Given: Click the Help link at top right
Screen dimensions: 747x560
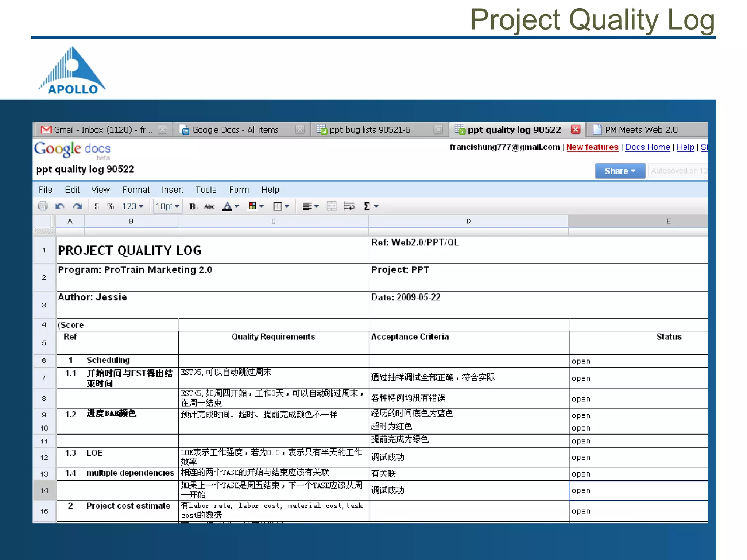Looking at the screenshot, I should [685, 147].
